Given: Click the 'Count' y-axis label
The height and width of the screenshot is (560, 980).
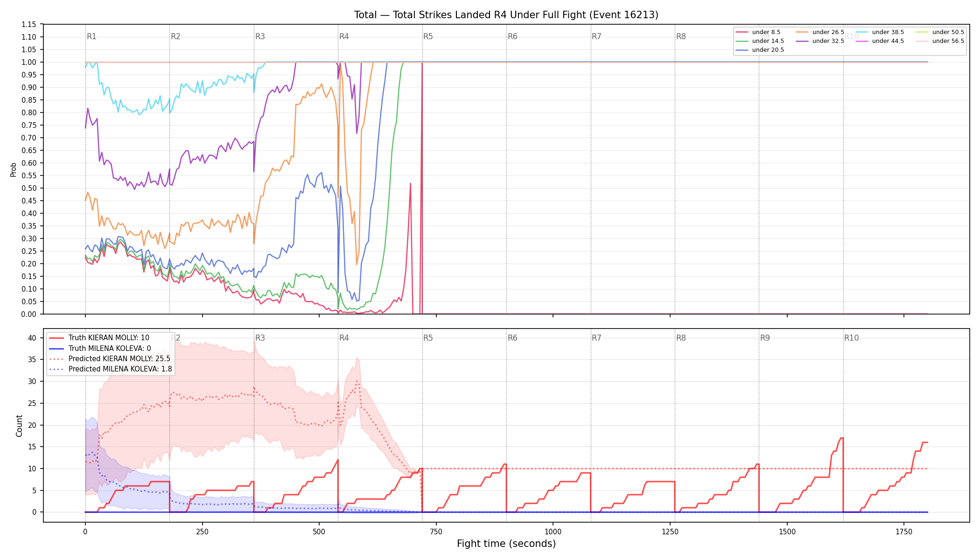Looking at the screenshot, I should point(19,426).
